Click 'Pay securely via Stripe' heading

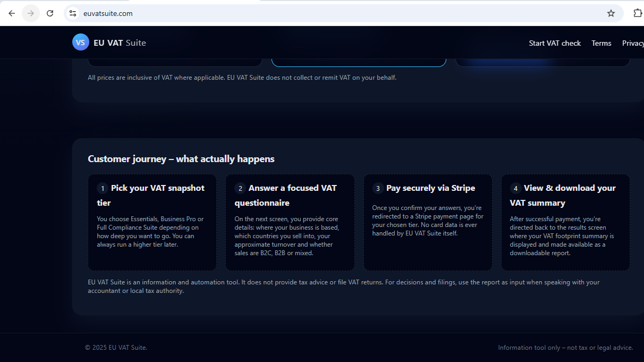(x=431, y=188)
